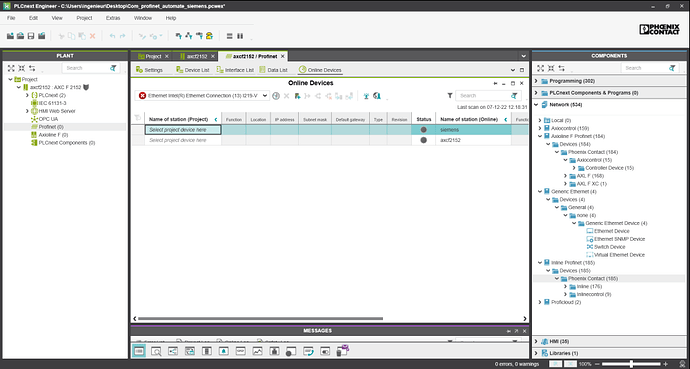Screen dimensions: 690x369
Task: Click the New Project toolbar icon
Action: [10, 36]
